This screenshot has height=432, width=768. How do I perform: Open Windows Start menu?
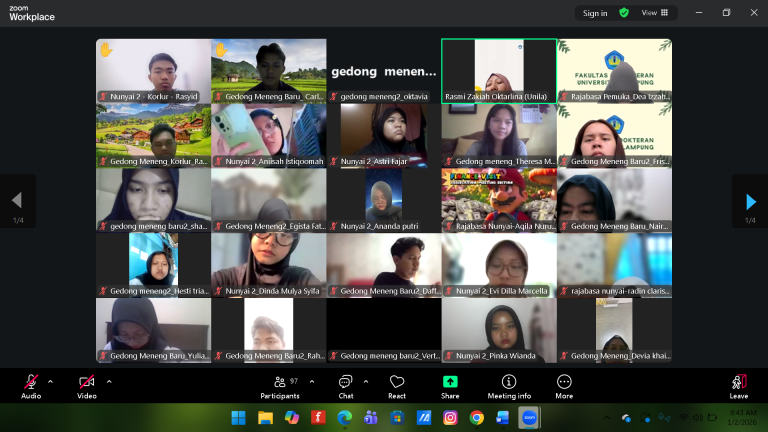coord(239,418)
